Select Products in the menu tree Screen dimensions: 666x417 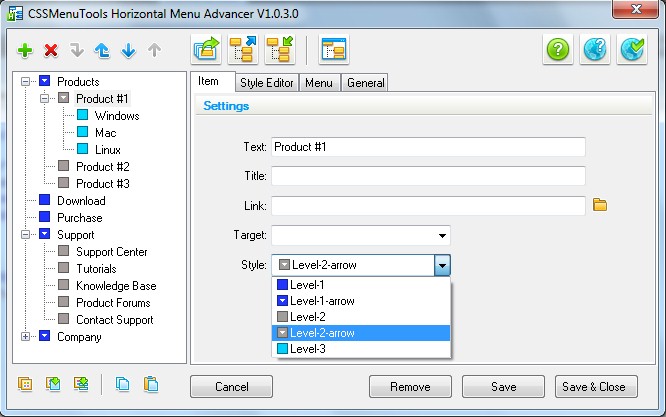[78, 82]
